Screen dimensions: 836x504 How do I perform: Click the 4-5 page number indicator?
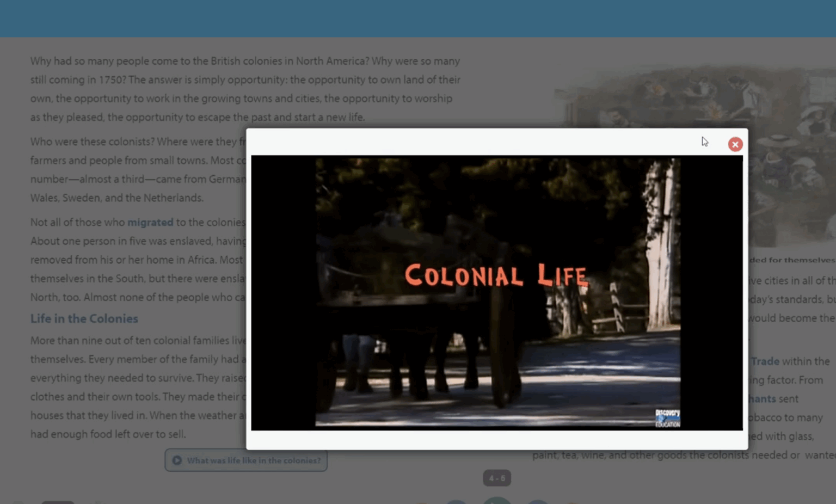[x=496, y=478]
